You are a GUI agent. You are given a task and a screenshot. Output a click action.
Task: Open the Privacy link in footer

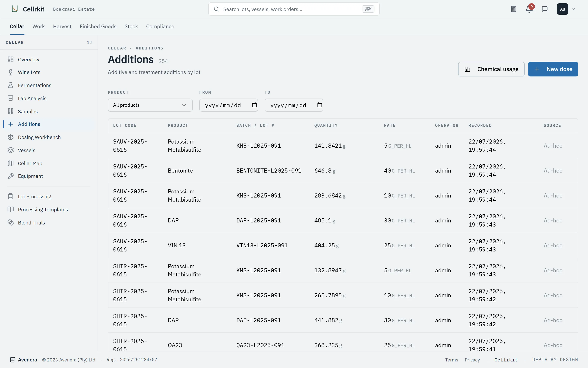coord(472,360)
